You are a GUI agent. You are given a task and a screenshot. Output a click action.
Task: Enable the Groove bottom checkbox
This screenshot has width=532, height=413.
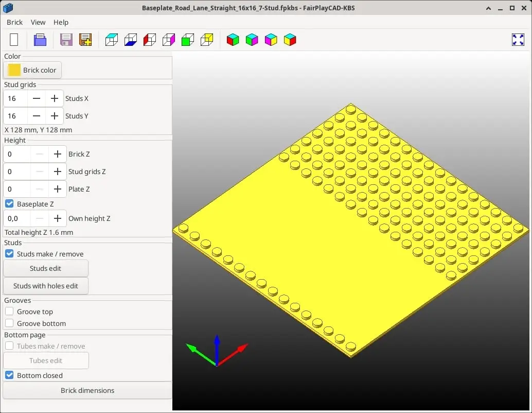tap(9, 323)
